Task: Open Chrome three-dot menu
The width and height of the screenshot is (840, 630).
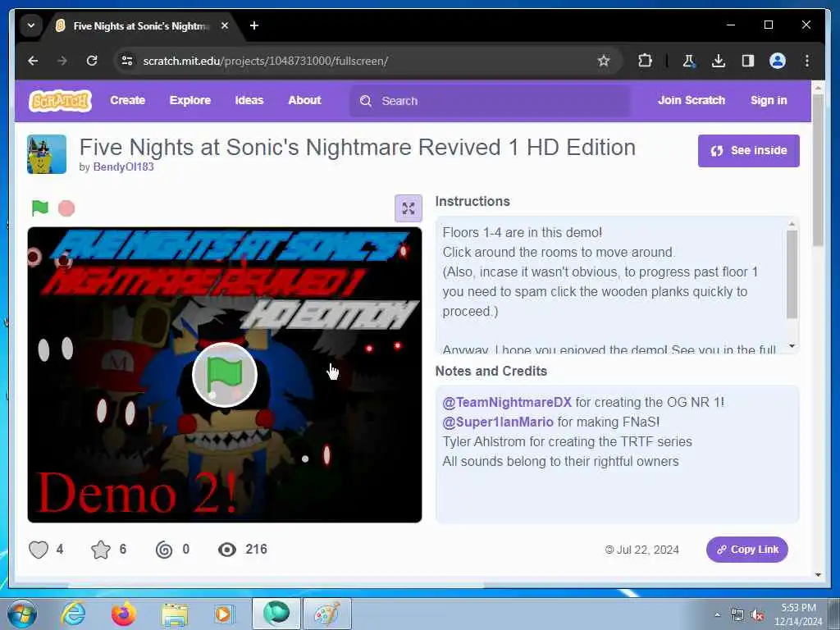Action: click(x=807, y=61)
